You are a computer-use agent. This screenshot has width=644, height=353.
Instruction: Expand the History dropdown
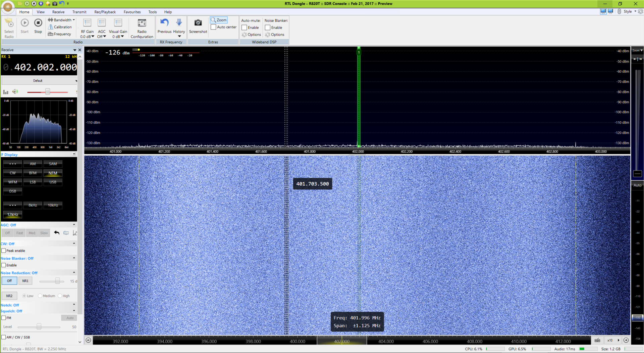click(179, 36)
